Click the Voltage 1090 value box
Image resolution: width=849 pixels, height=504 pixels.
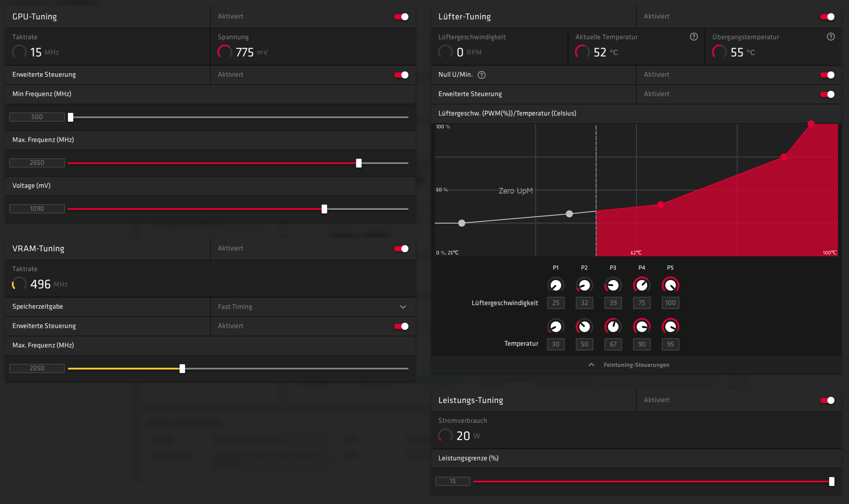click(x=37, y=209)
